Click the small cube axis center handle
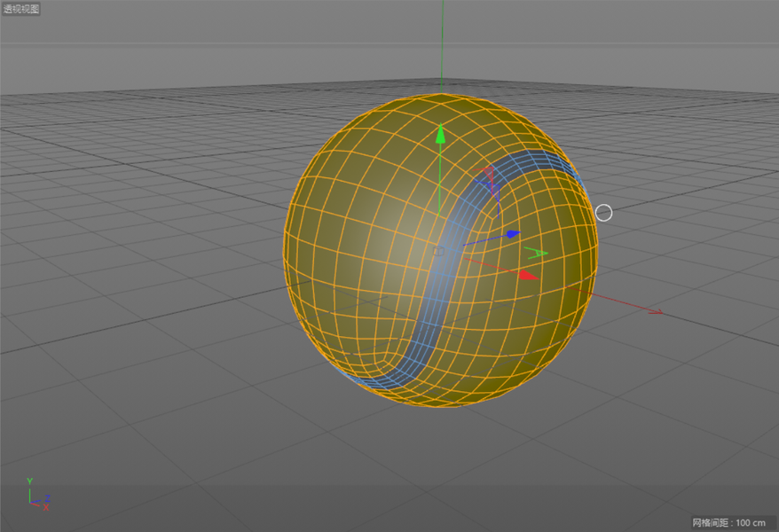This screenshot has height=532, width=779. click(438, 252)
